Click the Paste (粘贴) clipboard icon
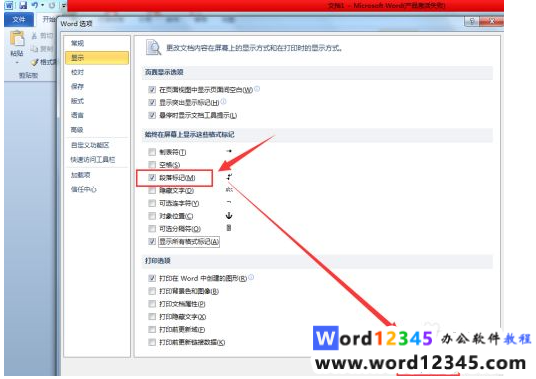 tap(17, 38)
